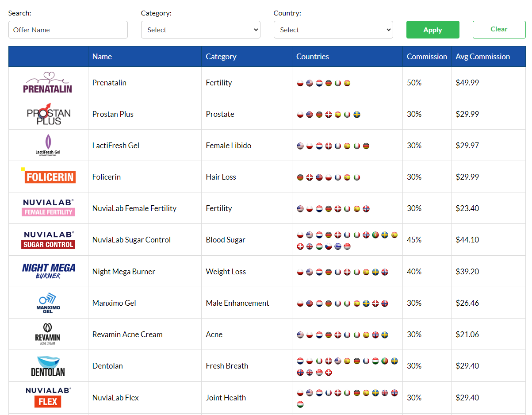Expand the Category filter dropdown
Screen dimensions: 532x415
coord(200,30)
